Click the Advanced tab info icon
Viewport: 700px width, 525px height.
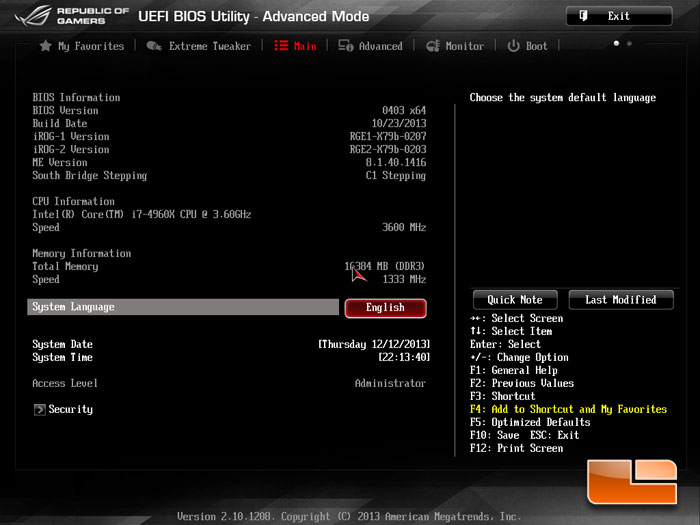[346, 46]
